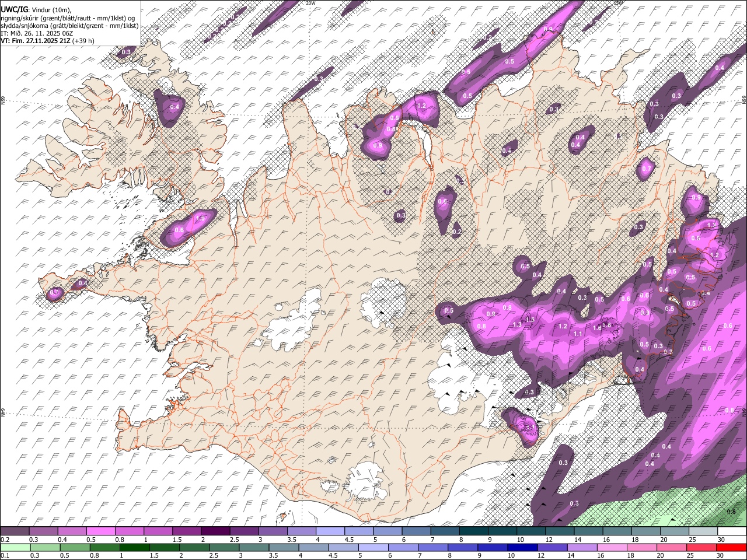Select the upper legend swatch starting at 1.5

(187, 531)
